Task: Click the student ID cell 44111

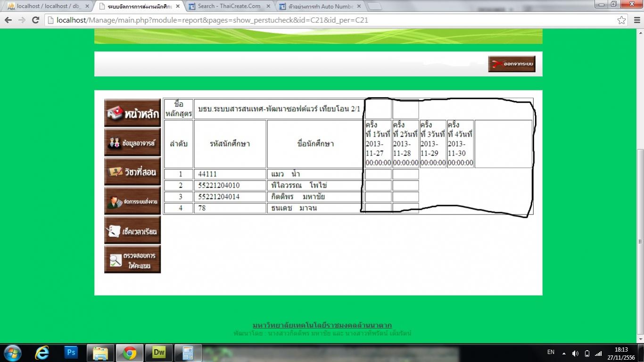Action: [x=230, y=174]
